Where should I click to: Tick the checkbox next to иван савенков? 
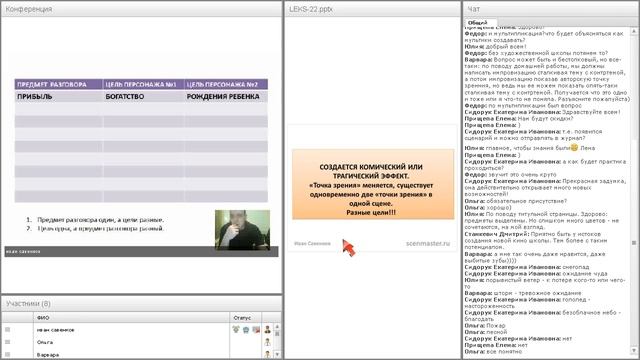(x=7, y=329)
